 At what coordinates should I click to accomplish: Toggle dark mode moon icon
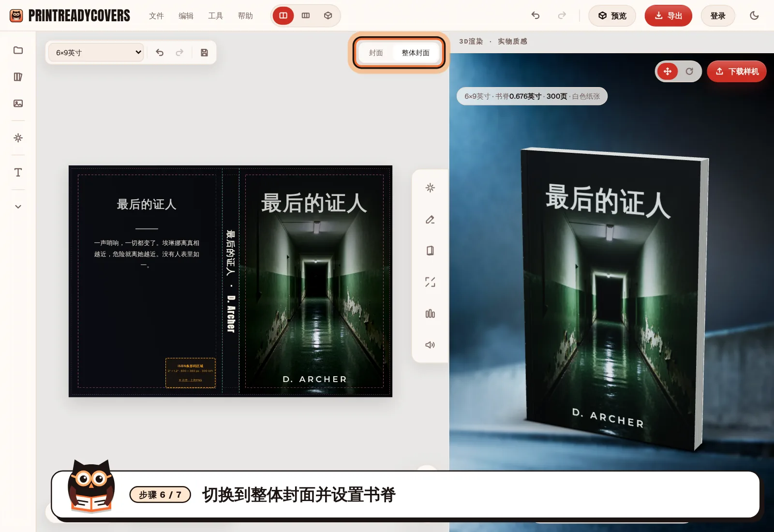[754, 15]
